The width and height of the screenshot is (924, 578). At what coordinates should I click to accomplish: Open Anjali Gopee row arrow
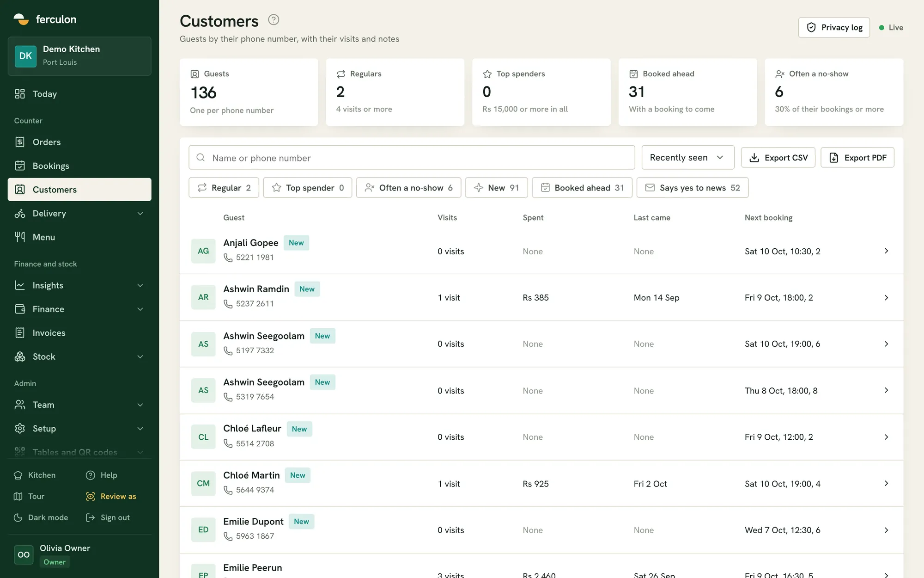coord(886,251)
